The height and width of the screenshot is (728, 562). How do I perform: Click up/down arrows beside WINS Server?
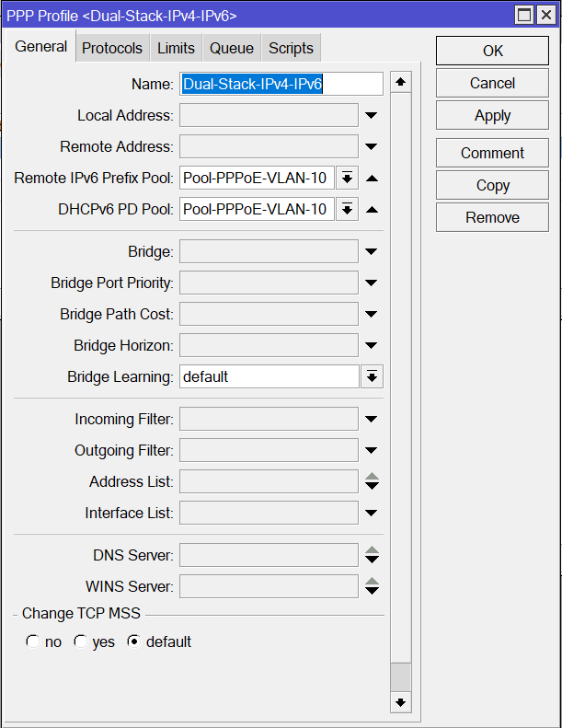[372, 586]
